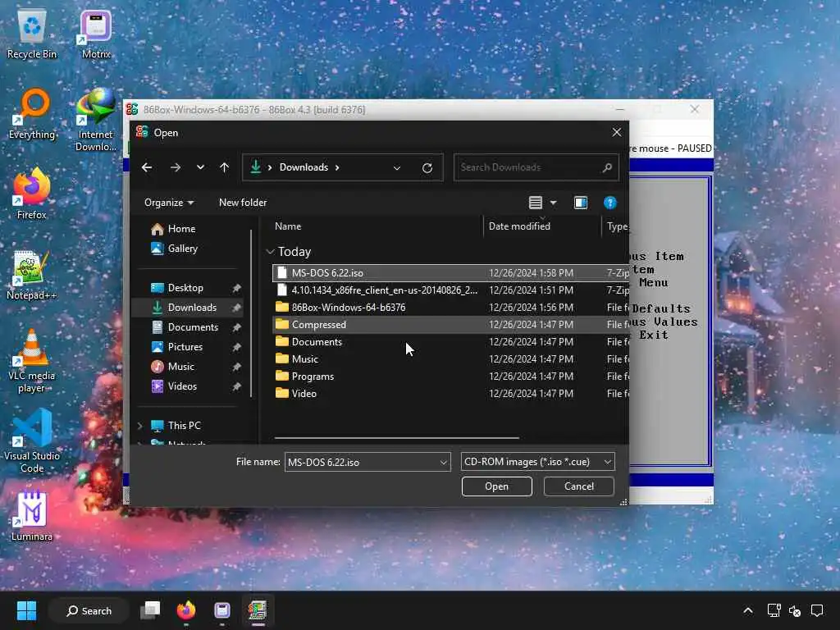
Task: Click the Open button
Action: pos(496,486)
